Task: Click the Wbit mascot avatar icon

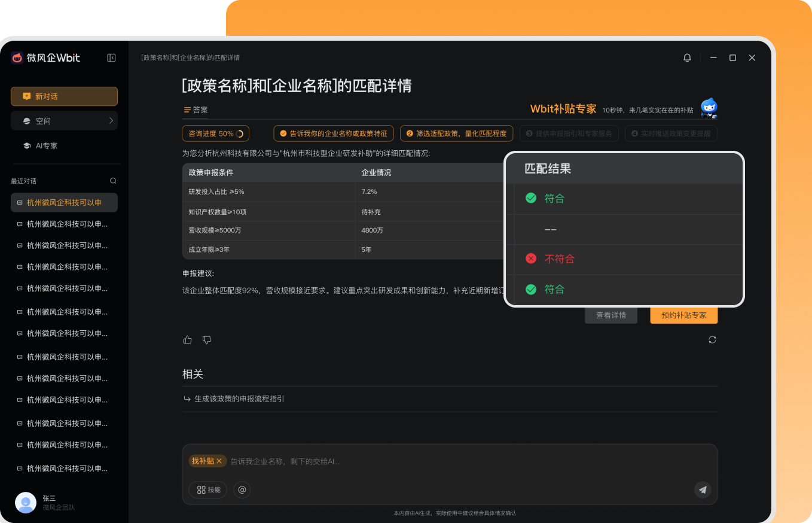Action: pos(709,108)
